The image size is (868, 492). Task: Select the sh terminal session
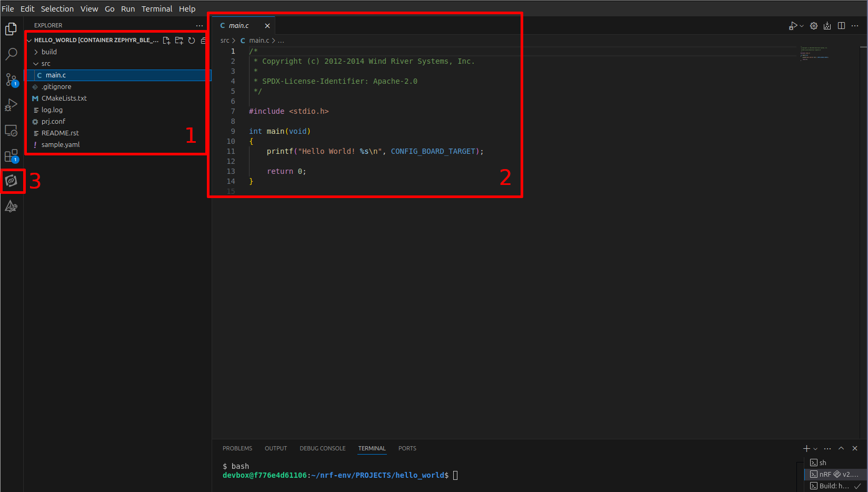tap(836, 463)
